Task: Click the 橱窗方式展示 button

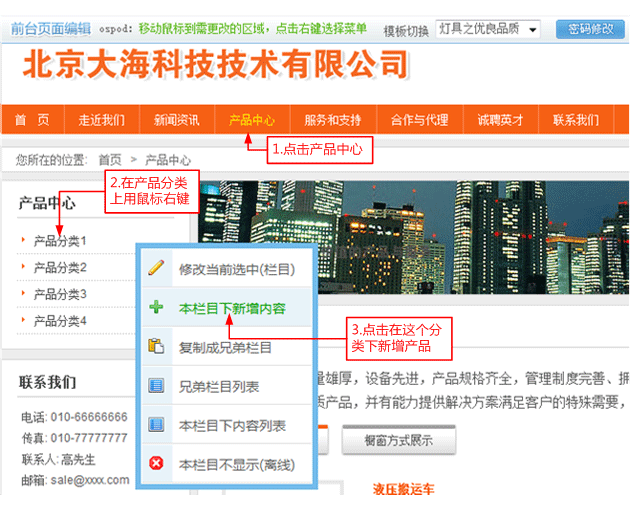Action: [x=399, y=440]
